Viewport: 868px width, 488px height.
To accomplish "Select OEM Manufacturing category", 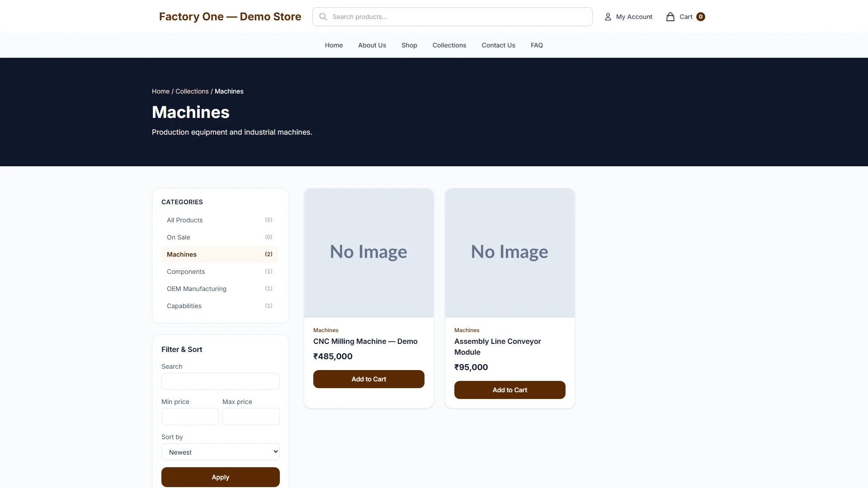I will pos(220,289).
